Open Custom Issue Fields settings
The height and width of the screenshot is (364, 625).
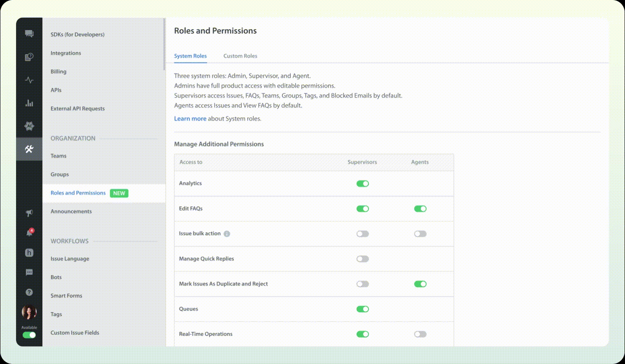pos(75,333)
